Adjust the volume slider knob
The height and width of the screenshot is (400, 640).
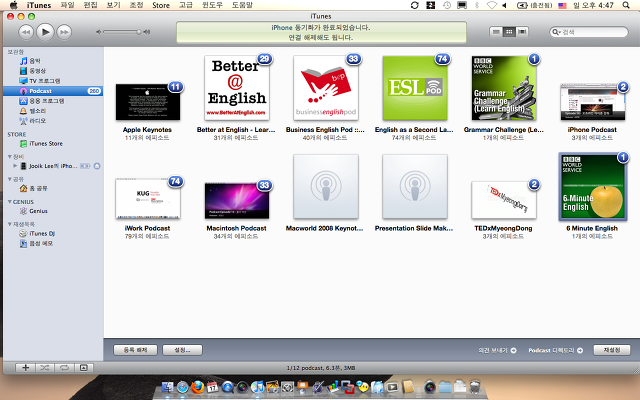point(139,32)
